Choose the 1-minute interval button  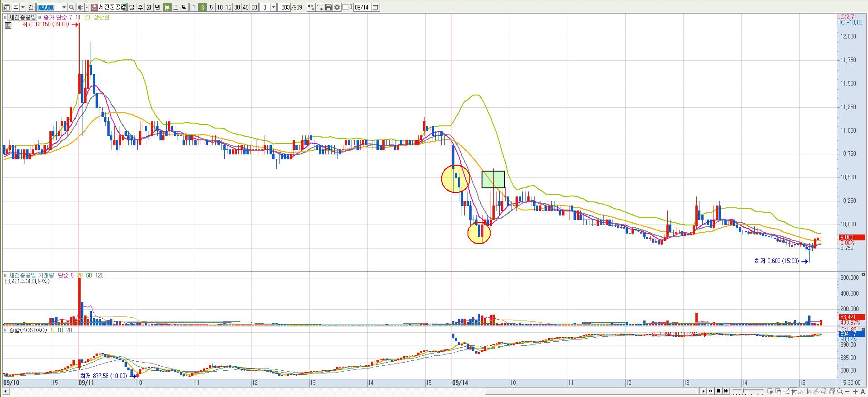tap(193, 7)
